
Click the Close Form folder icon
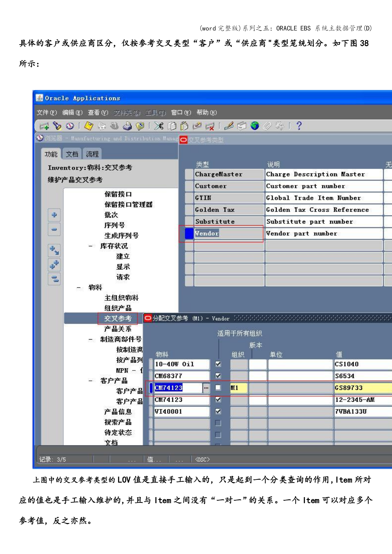point(140,126)
